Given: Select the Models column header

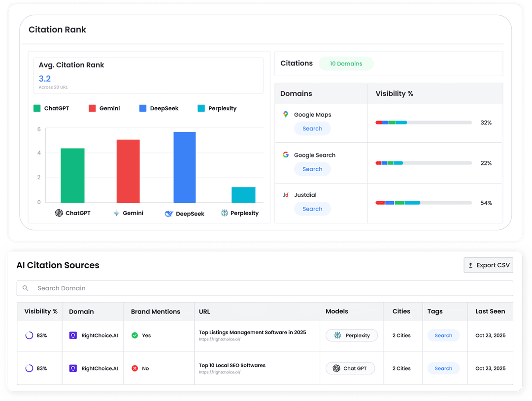Looking at the screenshot, I should [x=337, y=311].
